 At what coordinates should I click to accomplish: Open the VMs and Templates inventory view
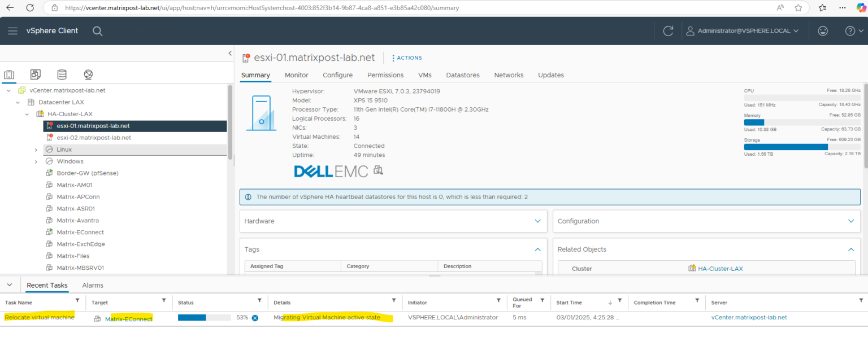tap(35, 74)
